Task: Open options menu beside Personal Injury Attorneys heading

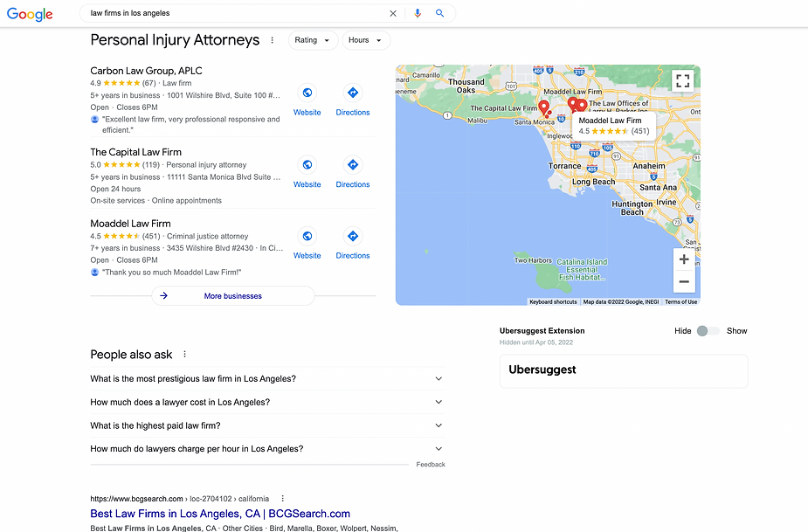Action: click(x=272, y=40)
